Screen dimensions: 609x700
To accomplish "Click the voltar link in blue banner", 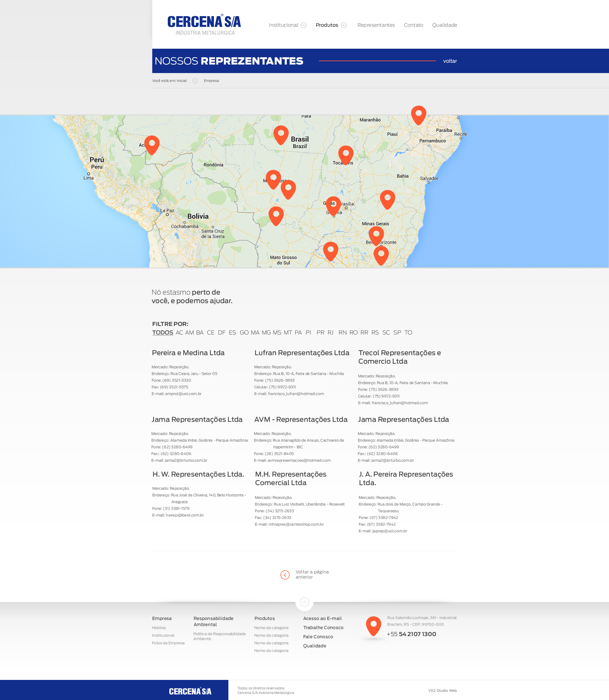I will pos(450,61).
